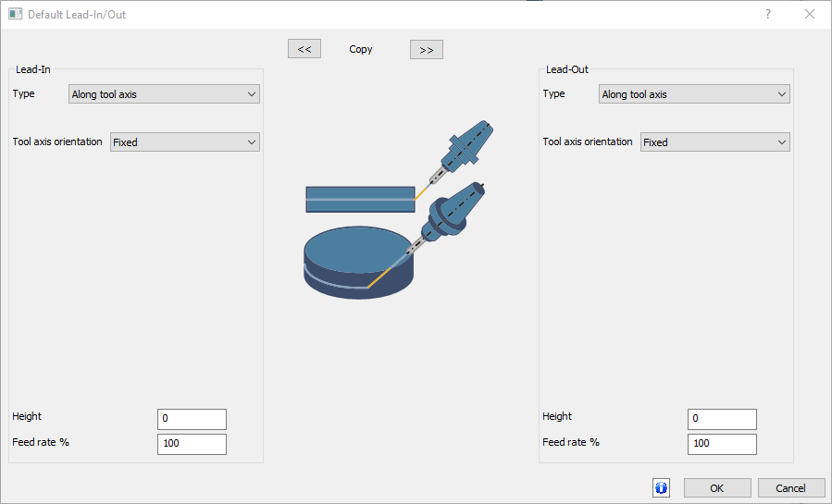Click the dialog title bar application icon

pyautogui.click(x=15, y=14)
